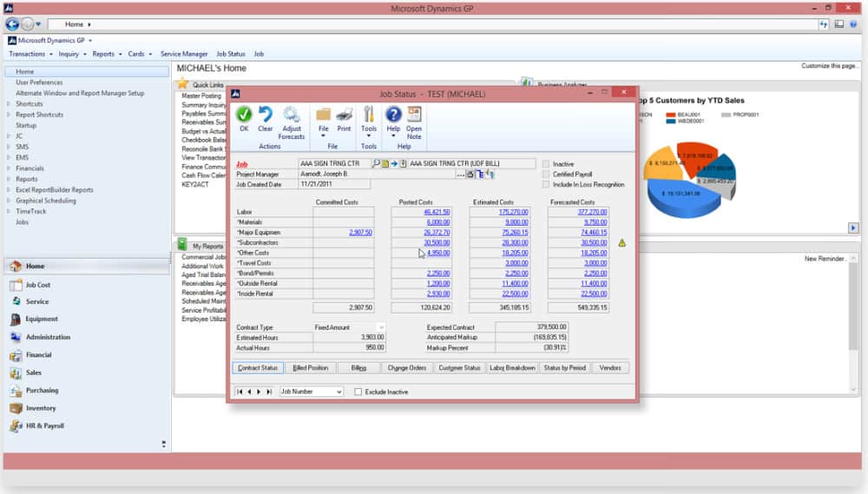Image resolution: width=868 pixels, height=494 pixels.
Task: Select User Preferences in navigation tree
Action: click(39, 82)
